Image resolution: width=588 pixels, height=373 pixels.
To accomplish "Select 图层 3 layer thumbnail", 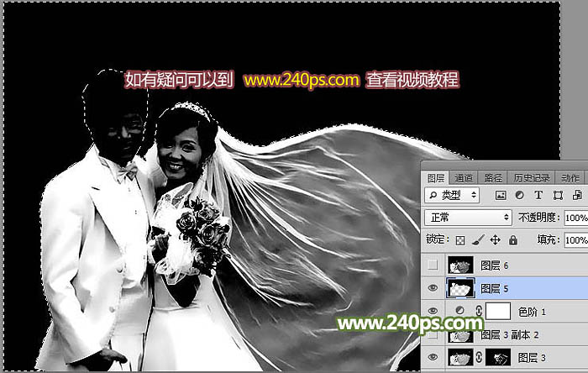I will click(x=460, y=357).
